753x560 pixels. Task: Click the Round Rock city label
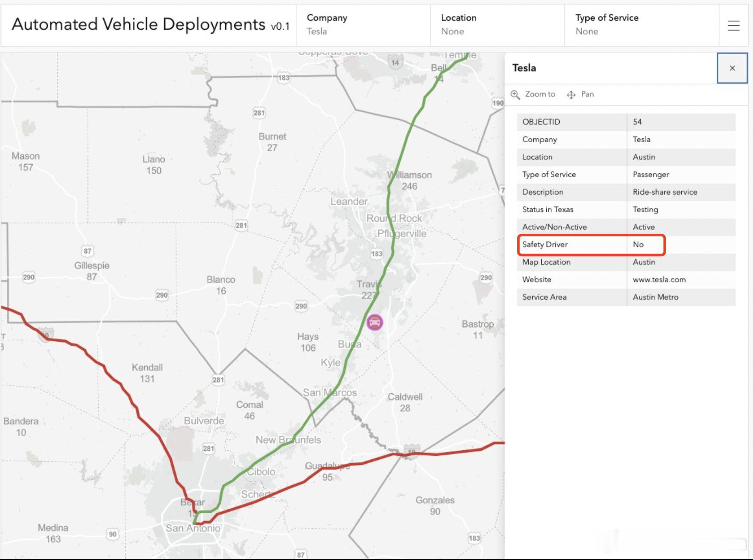coord(394,218)
